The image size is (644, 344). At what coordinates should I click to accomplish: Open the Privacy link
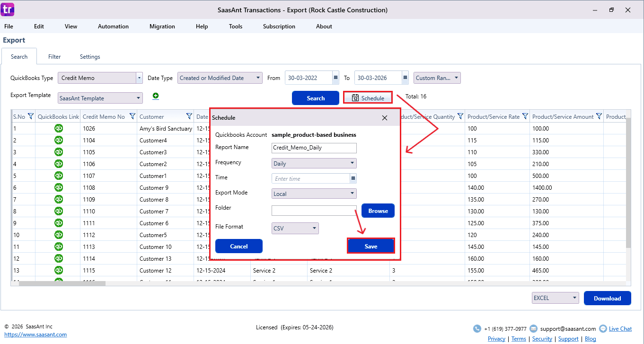[x=496, y=339]
